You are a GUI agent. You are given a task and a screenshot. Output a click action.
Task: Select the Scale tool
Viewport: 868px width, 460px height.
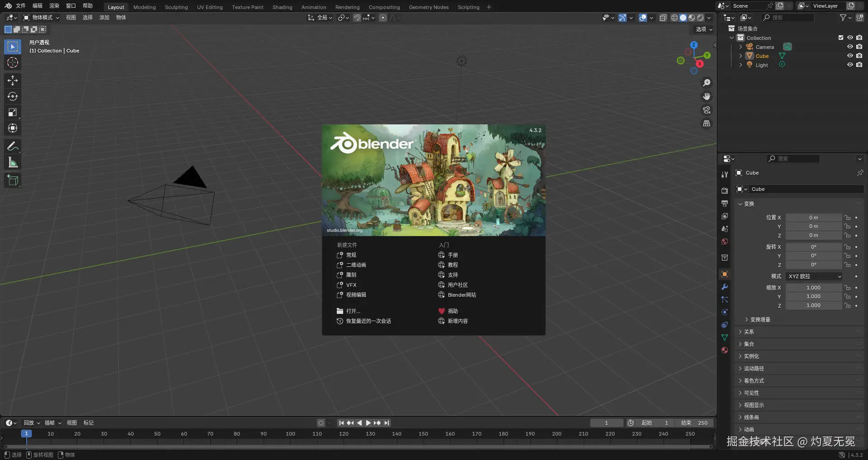[x=13, y=112]
